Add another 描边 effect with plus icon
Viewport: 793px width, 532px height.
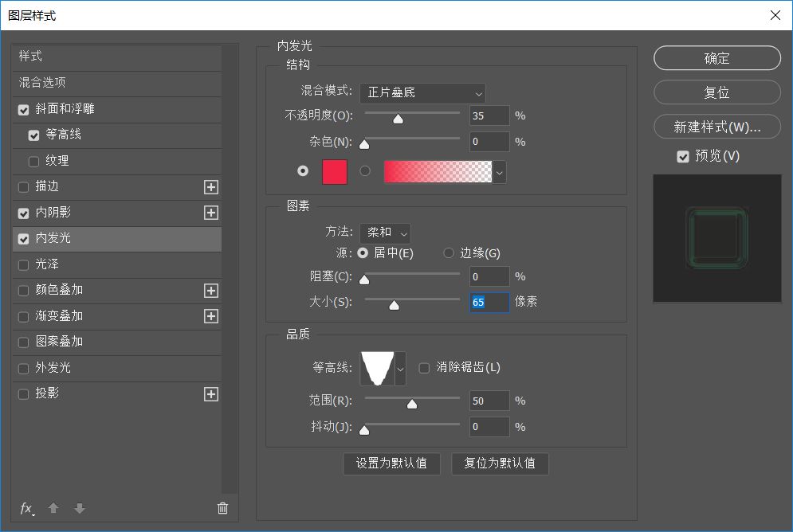click(210, 187)
